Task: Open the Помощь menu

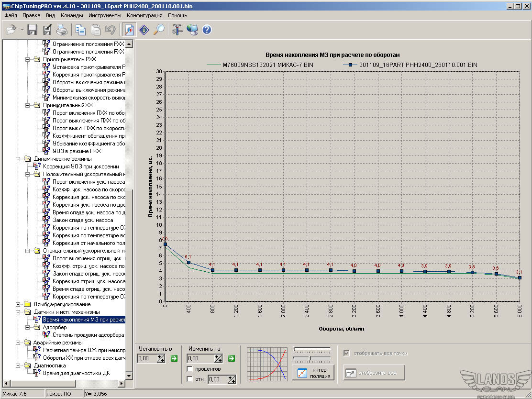Action: 177,15
